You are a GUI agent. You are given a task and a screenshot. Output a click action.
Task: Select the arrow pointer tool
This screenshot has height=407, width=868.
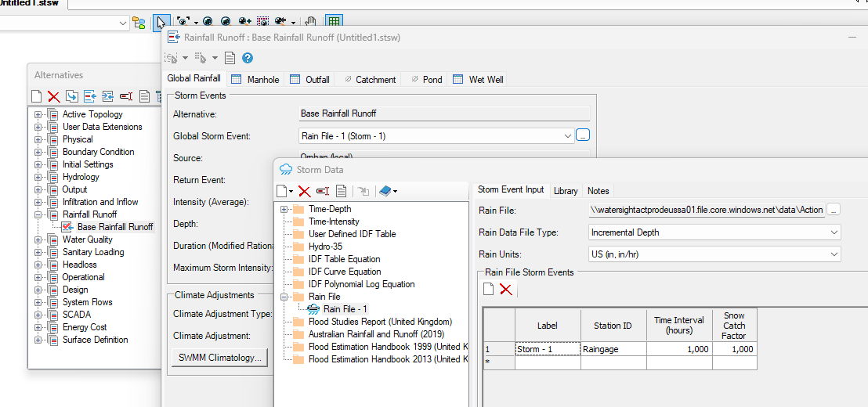coord(161,23)
